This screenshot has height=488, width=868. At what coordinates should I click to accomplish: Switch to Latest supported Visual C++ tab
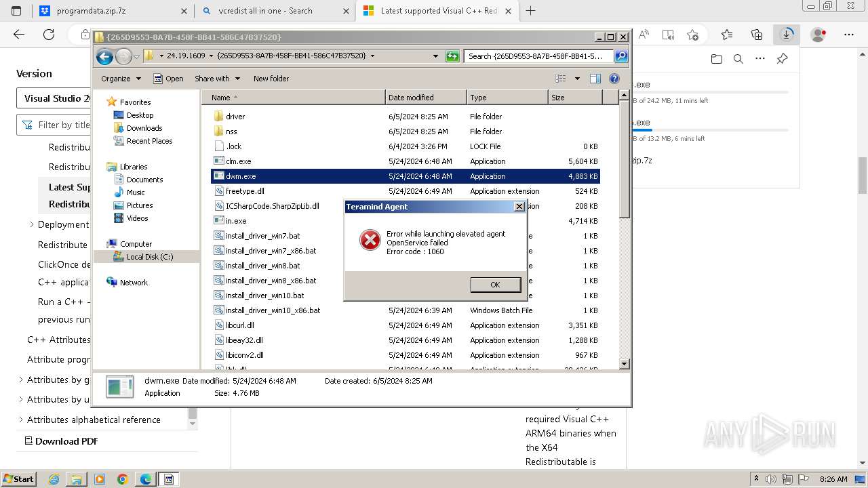pos(437,11)
